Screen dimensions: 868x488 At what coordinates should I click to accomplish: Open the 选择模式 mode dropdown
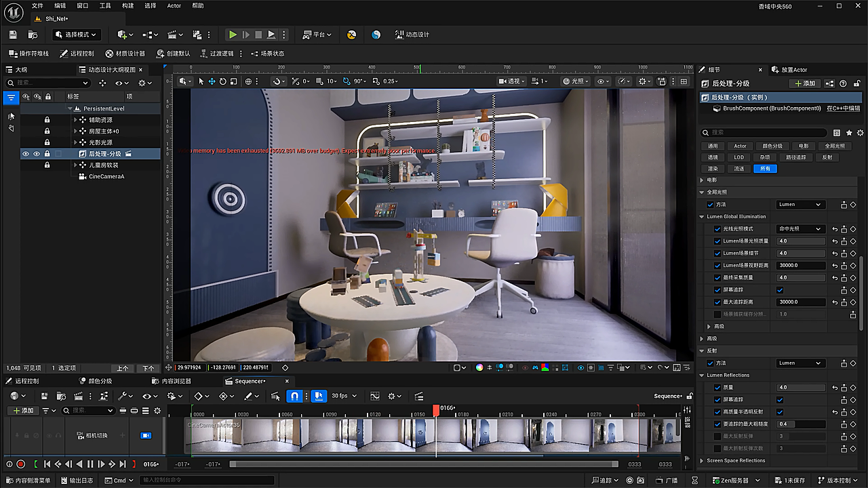point(77,35)
